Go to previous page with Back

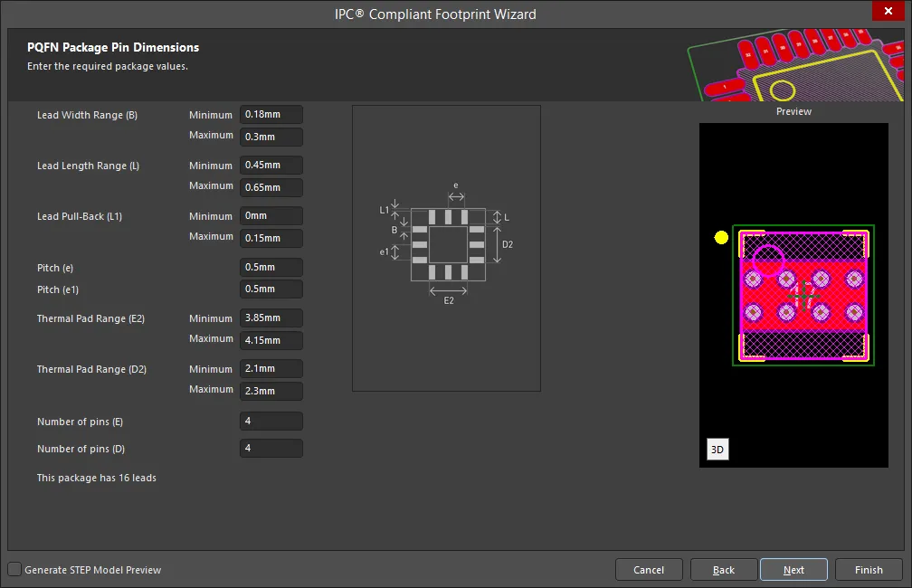(x=724, y=569)
